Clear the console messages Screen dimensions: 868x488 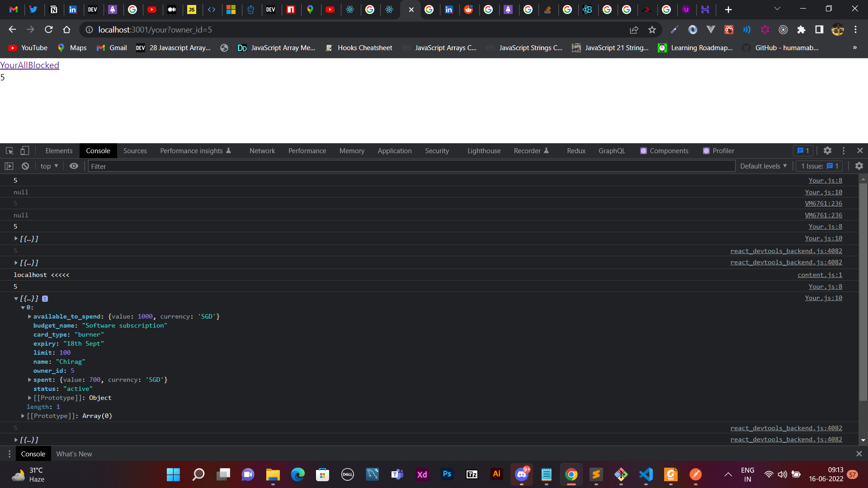(25, 166)
